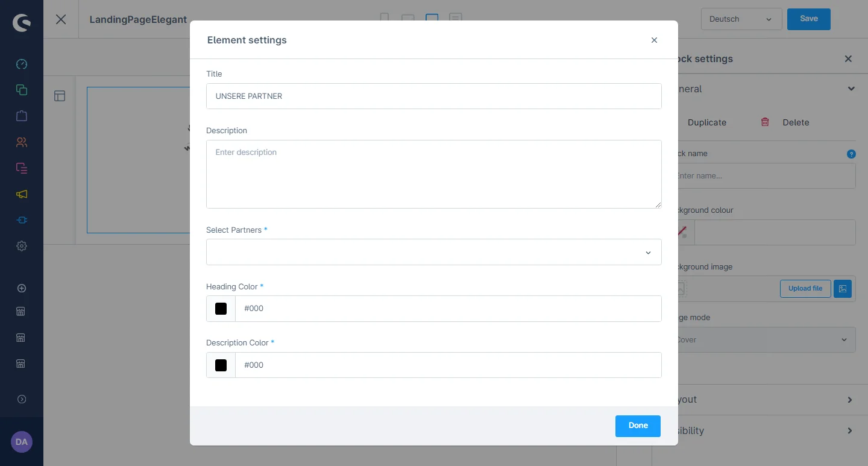Image resolution: width=868 pixels, height=466 pixels.
Task: Open the Settings gear in the sidebar
Action: pyautogui.click(x=22, y=246)
